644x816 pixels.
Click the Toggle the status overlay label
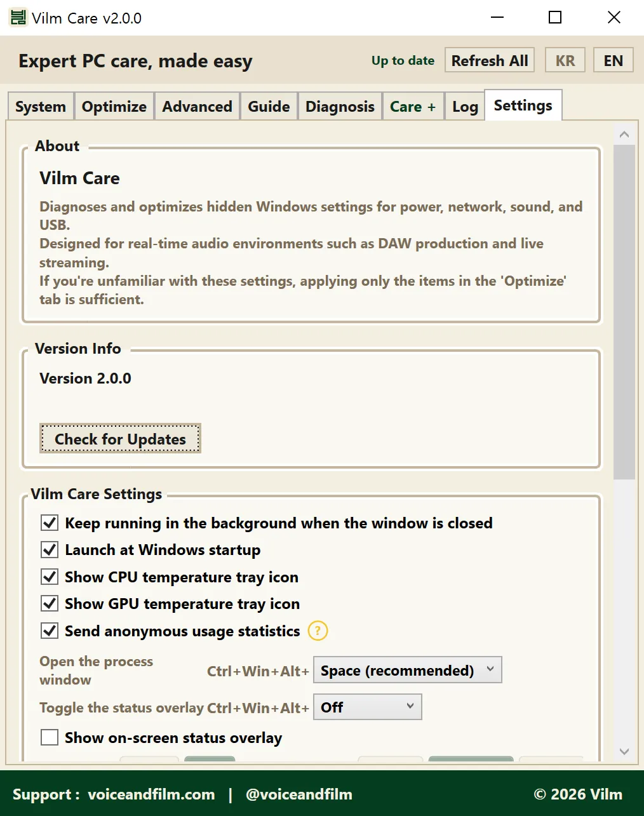point(121,707)
